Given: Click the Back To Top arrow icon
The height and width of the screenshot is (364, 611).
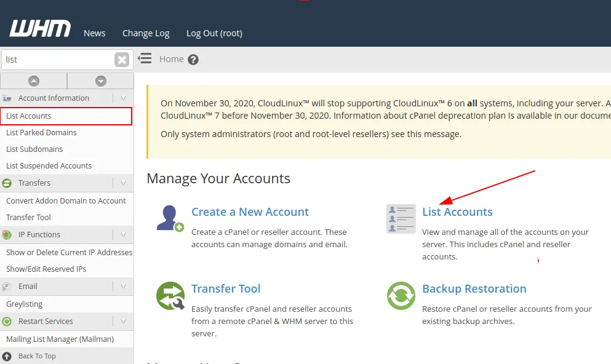Looking at the screenshot, I should 7,356.
